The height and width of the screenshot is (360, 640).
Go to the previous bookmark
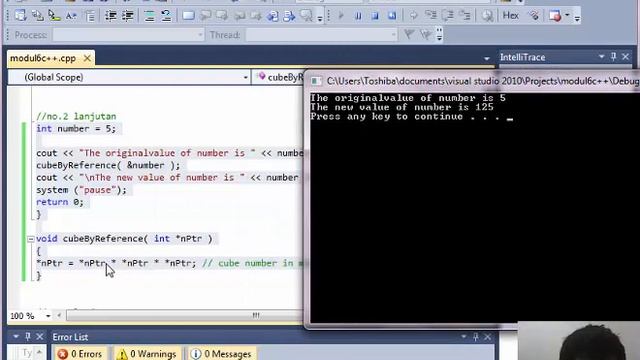(x=205, y=16)
